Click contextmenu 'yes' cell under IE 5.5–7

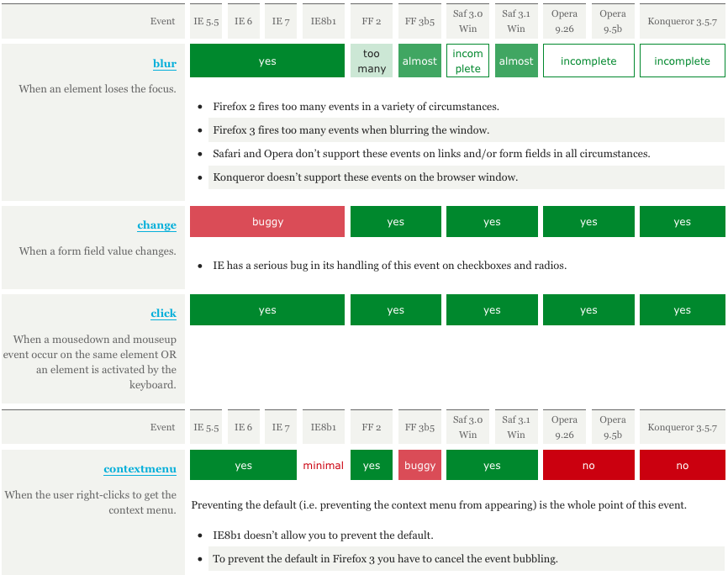click(243, 465)
